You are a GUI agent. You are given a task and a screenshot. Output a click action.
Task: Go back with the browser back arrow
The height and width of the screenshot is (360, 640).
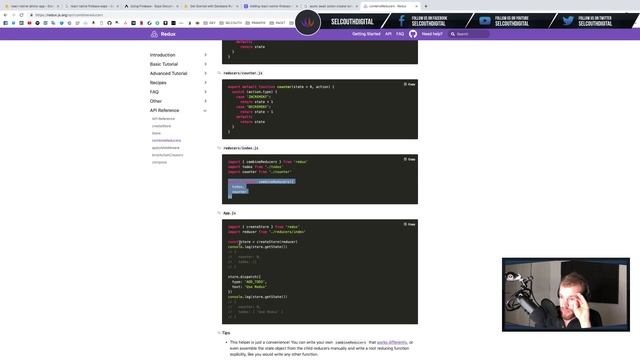click(x=5, y=15)
